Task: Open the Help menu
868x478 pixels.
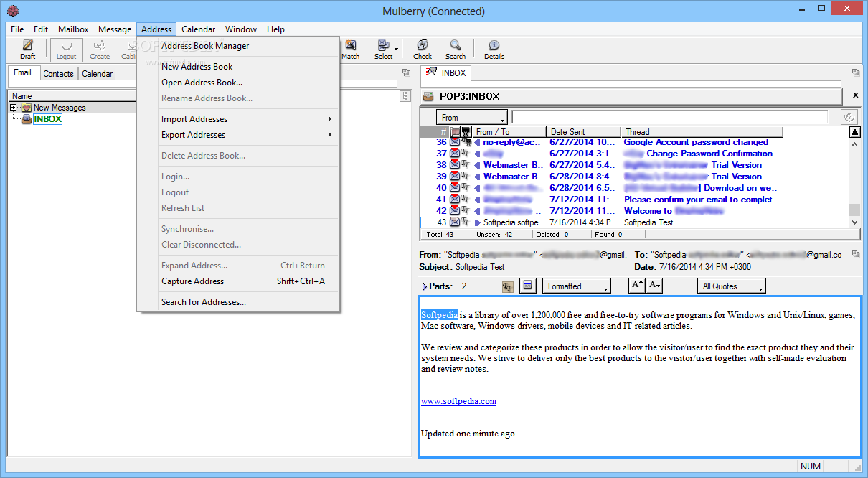Action: pos(275,29)
